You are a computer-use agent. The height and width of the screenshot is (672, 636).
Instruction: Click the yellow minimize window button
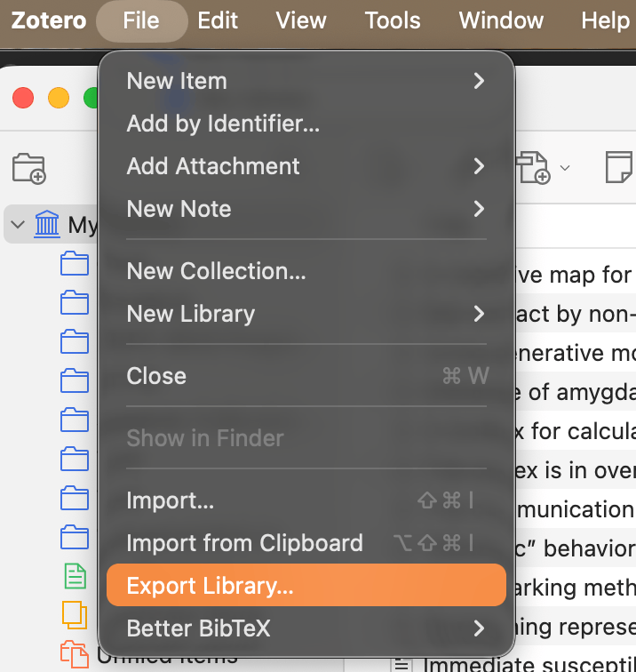click(x=59, y=98)
